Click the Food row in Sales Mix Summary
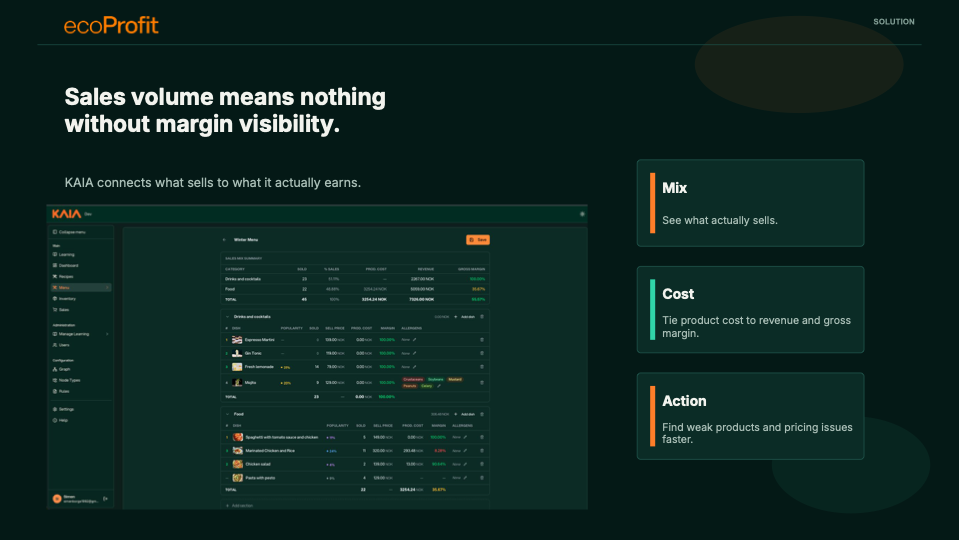This screenshot has height=540, width=959. [x=355, y=289]
